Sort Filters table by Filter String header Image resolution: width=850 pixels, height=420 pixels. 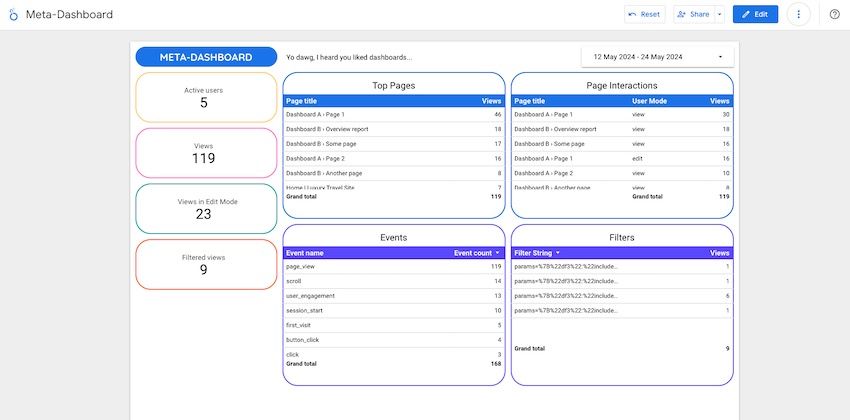(537, 253)
